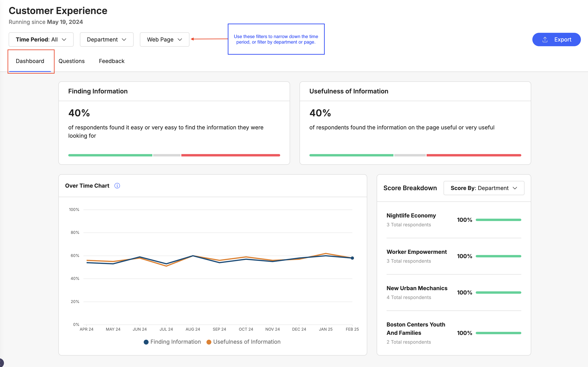The image size is (588, 367).
Task: Toggle the Finding Information series via its legend label
Action: pyautogui.click(x=176, y=342)
